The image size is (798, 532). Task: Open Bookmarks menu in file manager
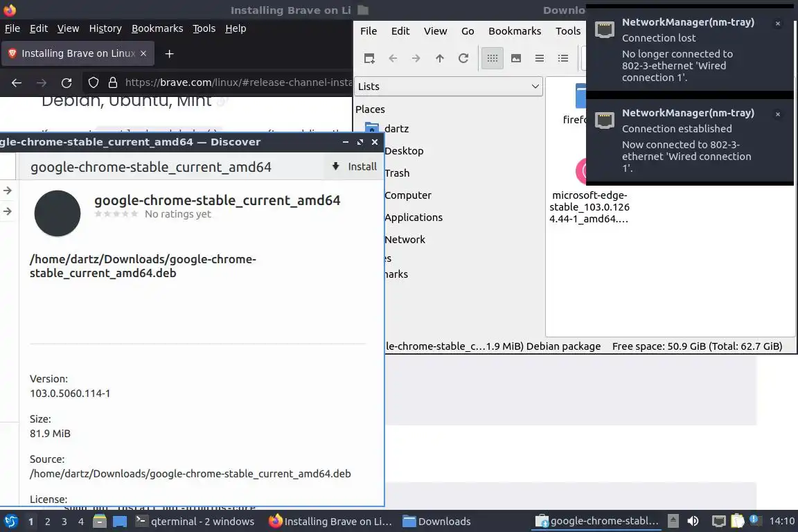pos(515,31)
